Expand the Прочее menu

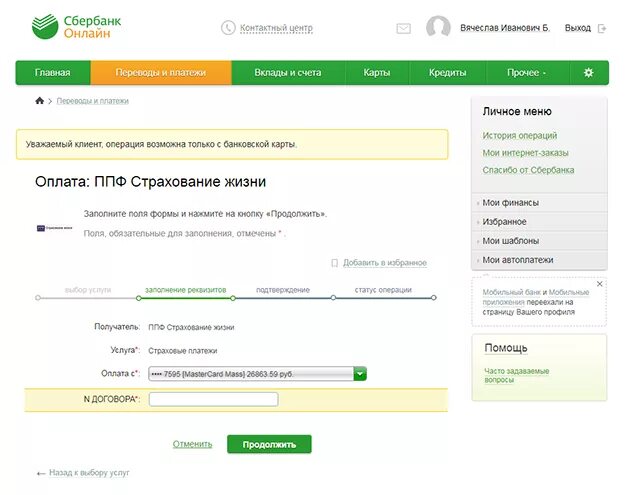[527, 73]
